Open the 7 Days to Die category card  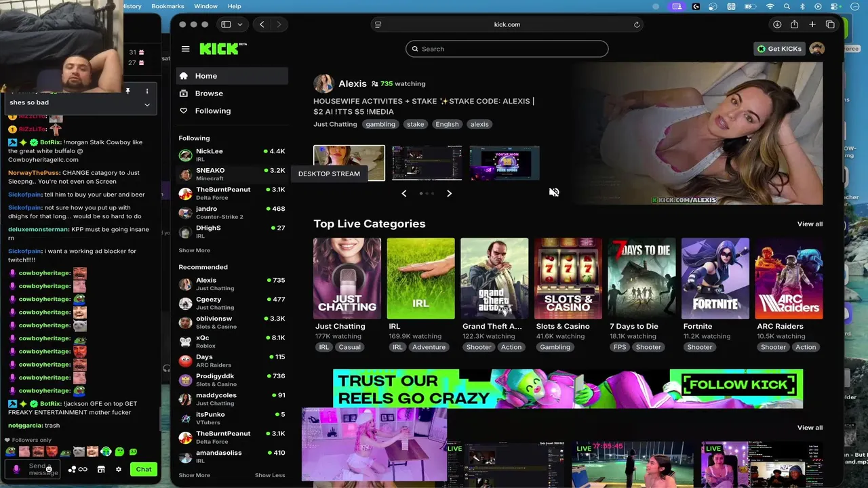tap(642, 279)
